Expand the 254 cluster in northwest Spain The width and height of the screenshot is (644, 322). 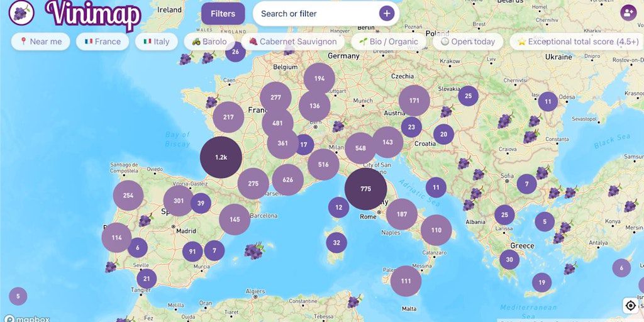point(128,196)
